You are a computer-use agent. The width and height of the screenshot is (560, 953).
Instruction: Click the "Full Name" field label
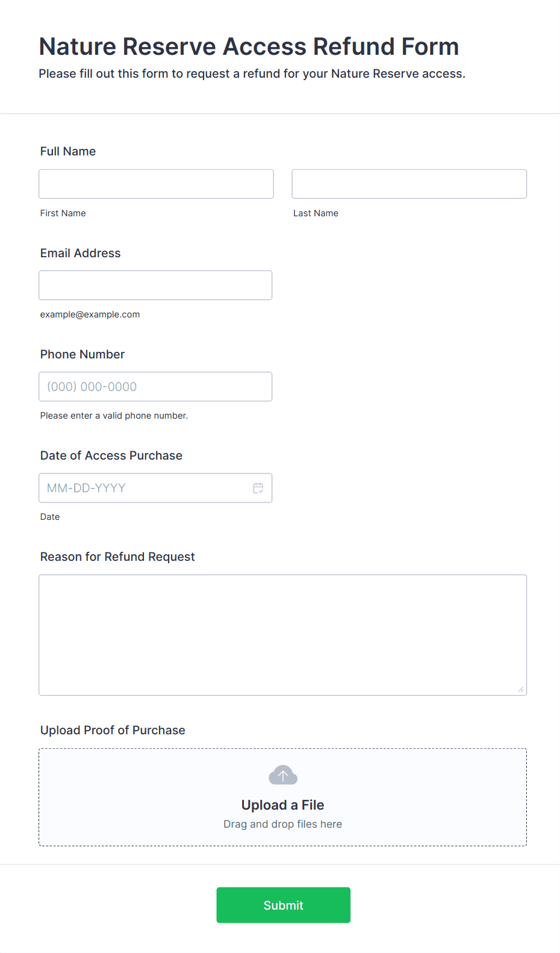point(68,151)
